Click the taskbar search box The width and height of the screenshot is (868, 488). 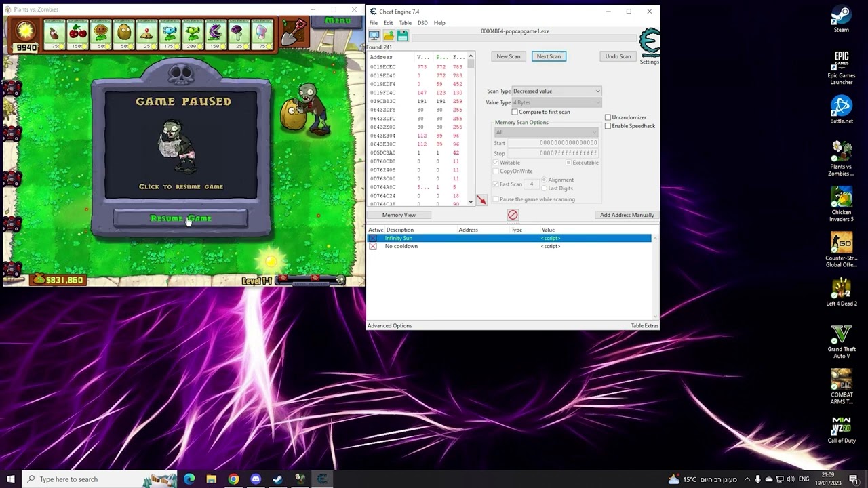99,479
